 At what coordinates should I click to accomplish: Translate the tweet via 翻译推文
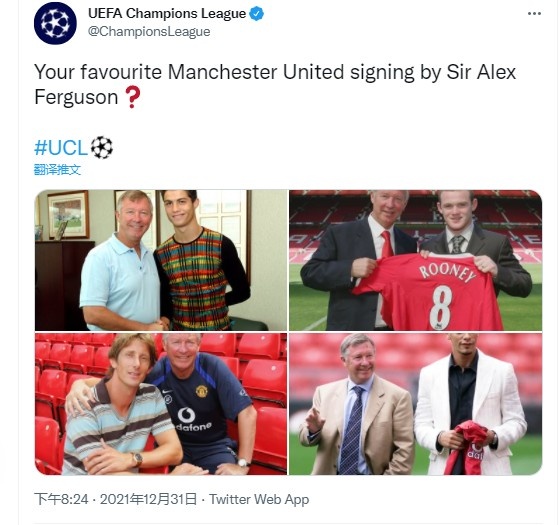(x=57, y=170)
